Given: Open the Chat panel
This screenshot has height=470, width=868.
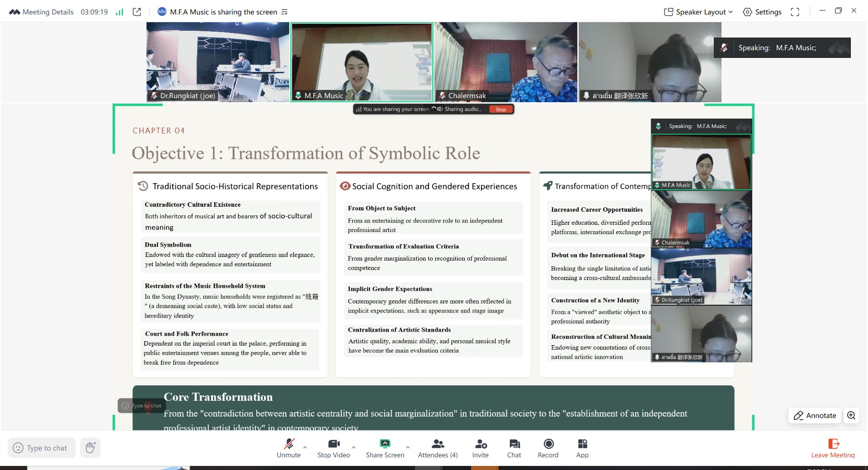Looking at the screenshot, I should [x=514, y=448].
